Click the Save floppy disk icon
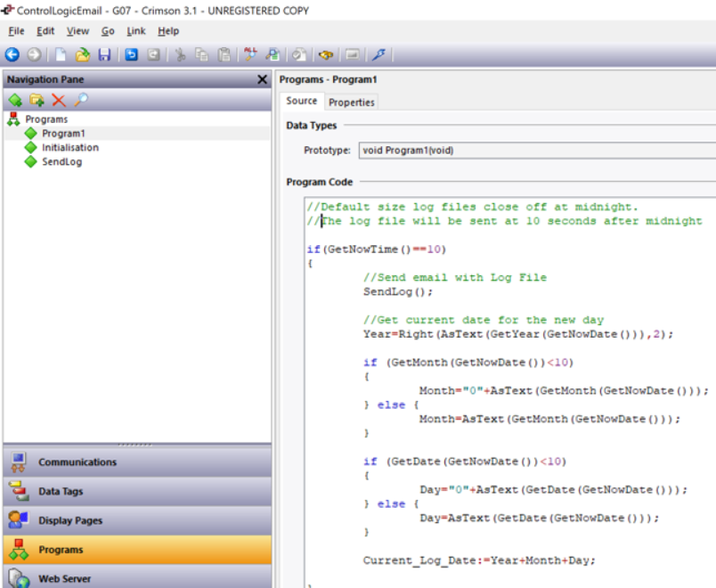The height and width of the screenshot is (588, 716). click(104, 55)
